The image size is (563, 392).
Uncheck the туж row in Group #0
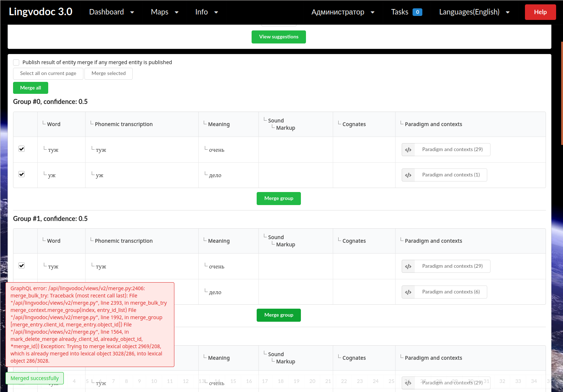point(22,149)
